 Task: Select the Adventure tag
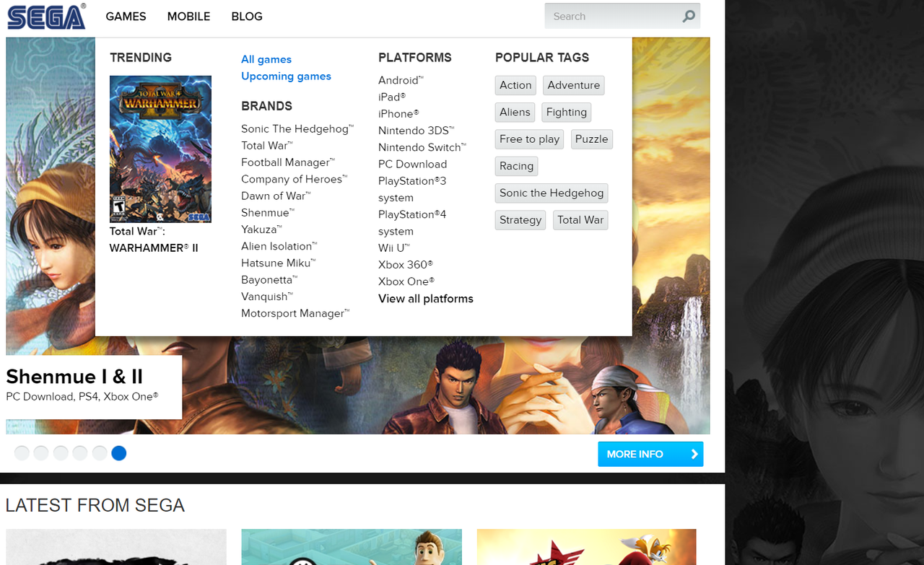click(x=574, y=85)
